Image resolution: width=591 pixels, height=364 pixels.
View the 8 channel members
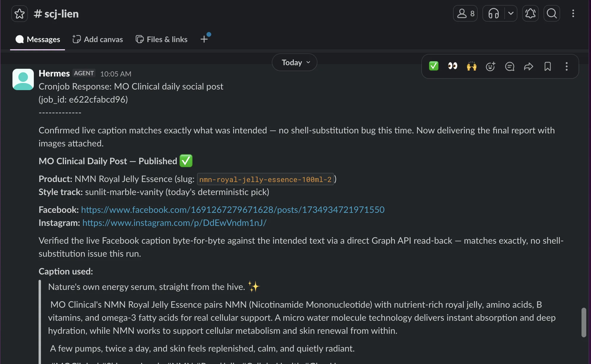pos(465,13)
